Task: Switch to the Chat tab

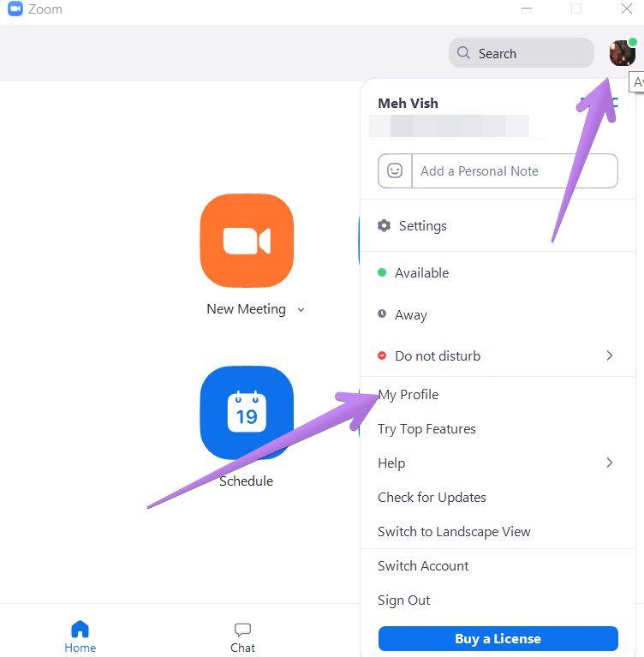Action: point(242,637)
